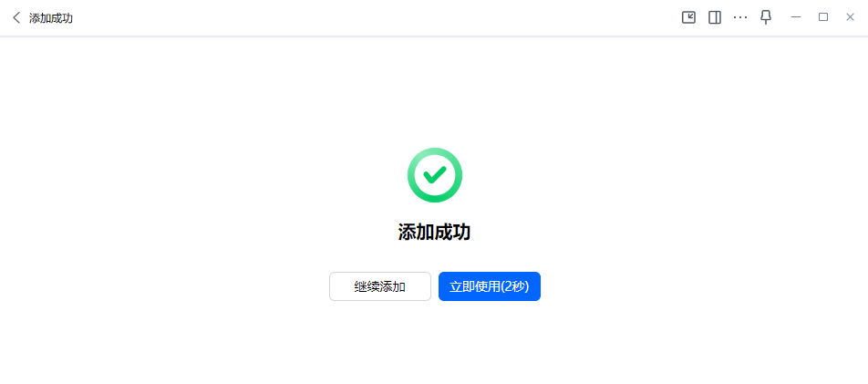Screen dimensions: 868x384
Task: Use immediately via the countdown button
Action: 490,286
